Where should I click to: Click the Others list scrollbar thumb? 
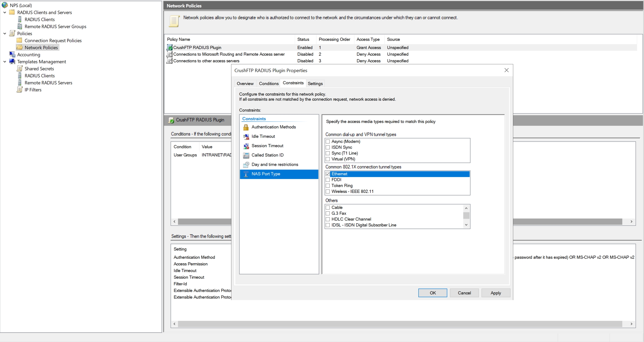(x=466, y=216)
